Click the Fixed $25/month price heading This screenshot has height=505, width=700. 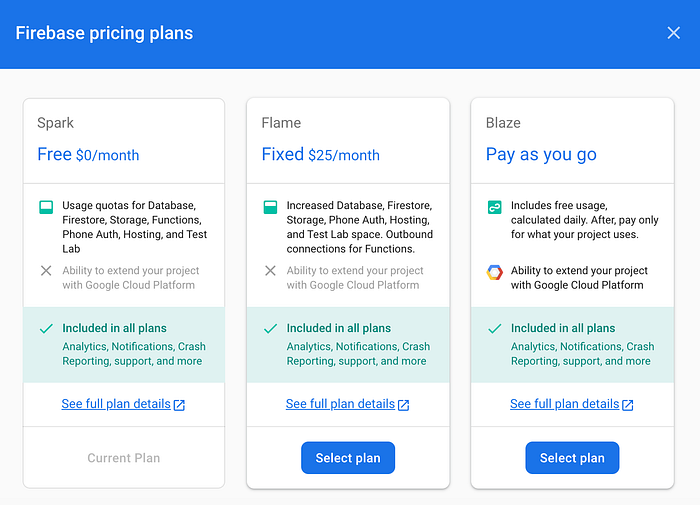coord(321,155)
